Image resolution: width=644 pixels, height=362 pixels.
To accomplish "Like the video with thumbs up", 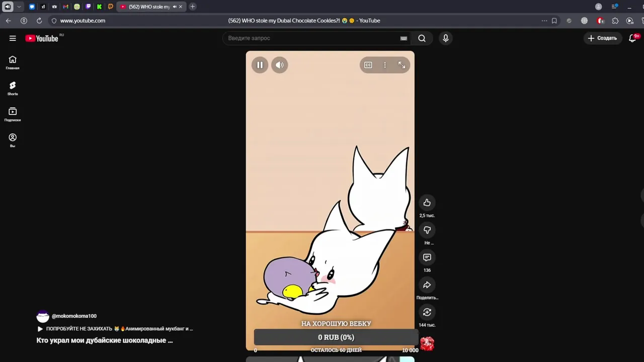I will [427, 203].
